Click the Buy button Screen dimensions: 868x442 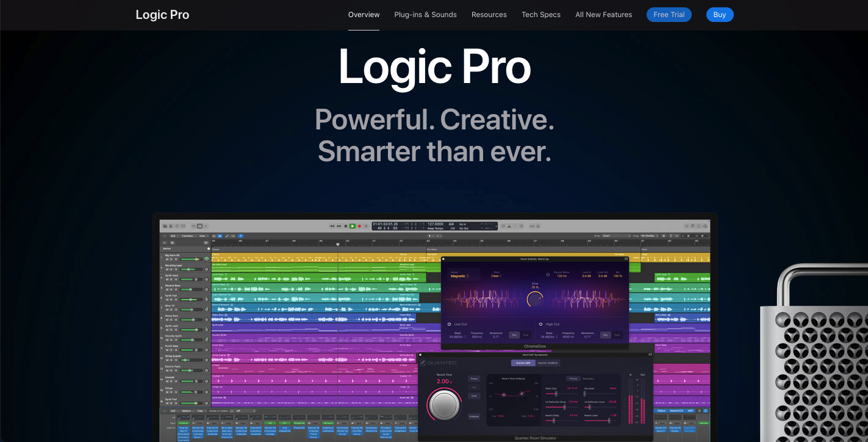(720, 15)
